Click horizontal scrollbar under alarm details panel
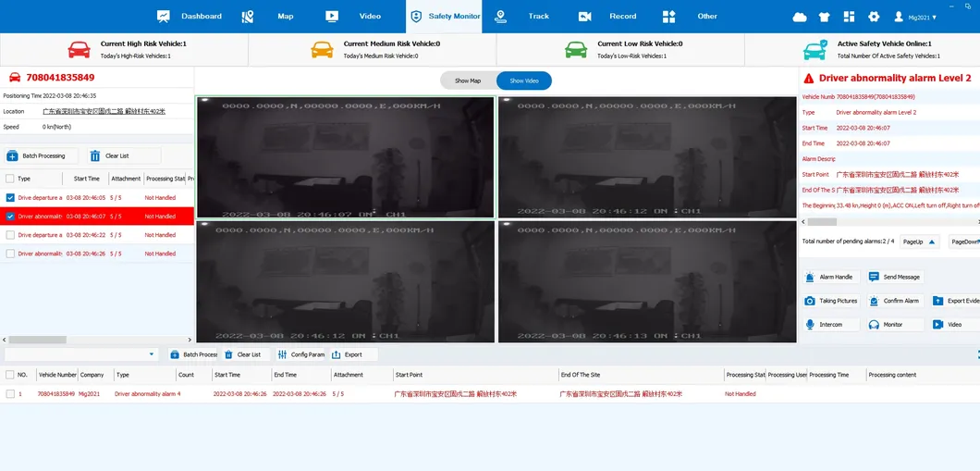 823,222
